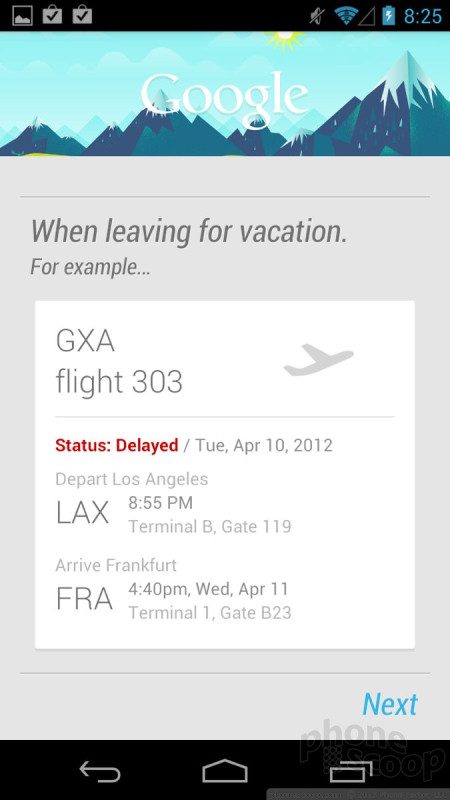The width and height of the screenshot is (450, 800).
Task: Tap Terminal B, Gate 119 departure details
Action: click(210, 526)
